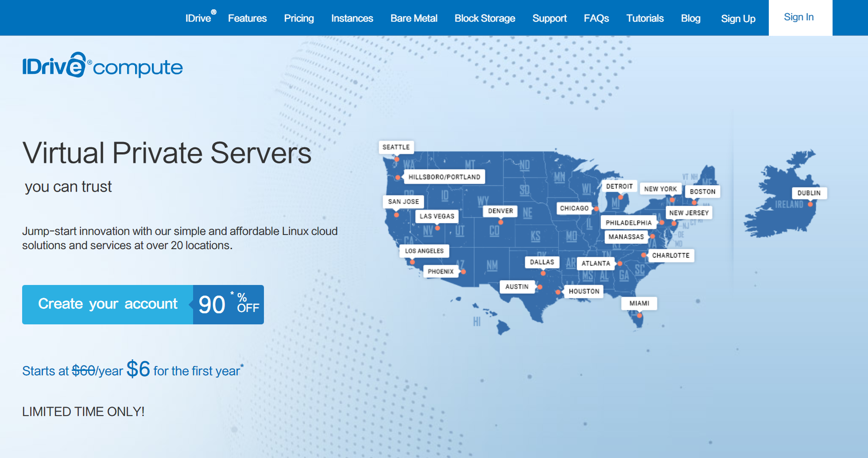Image resolution: width=868 pixels, height=458 pixels.
Task: Open the Tutorials page
Action: 645,18
